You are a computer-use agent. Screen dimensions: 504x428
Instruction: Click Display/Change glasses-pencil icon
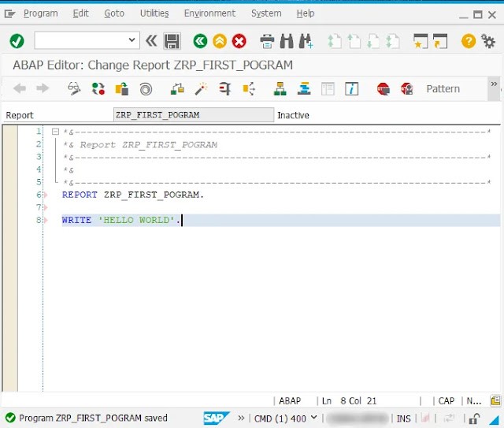point(74,88)
